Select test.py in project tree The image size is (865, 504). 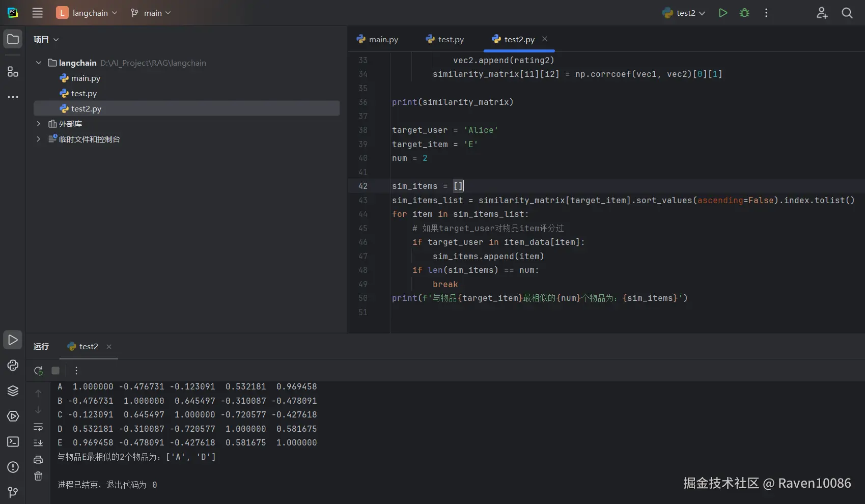point(84,93)
